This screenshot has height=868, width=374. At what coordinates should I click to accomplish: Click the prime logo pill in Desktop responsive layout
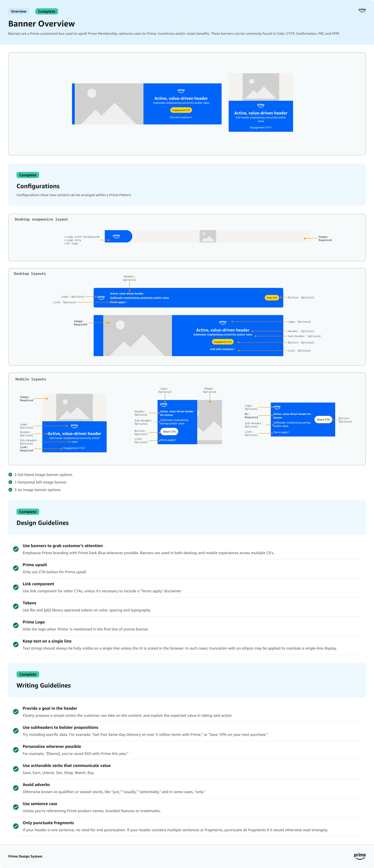(118, 236)
